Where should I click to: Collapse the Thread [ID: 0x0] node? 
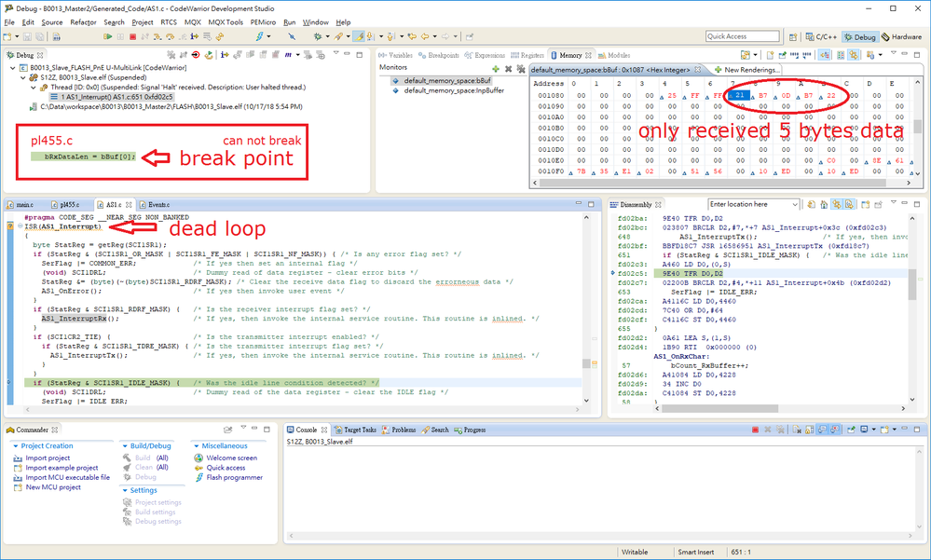(x=34, y=87)
